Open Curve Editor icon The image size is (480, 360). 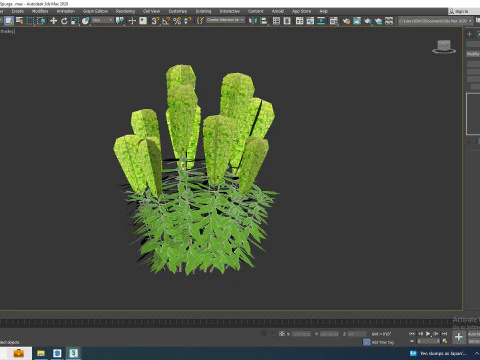310,21
